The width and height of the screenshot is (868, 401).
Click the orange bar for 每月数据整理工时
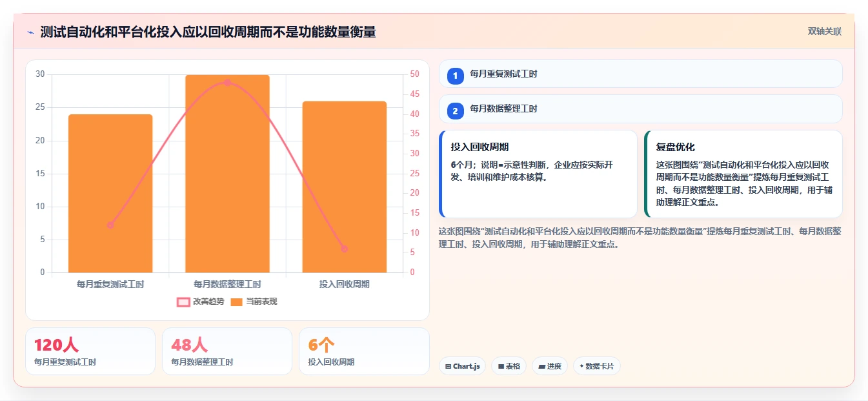pos(227,174)
